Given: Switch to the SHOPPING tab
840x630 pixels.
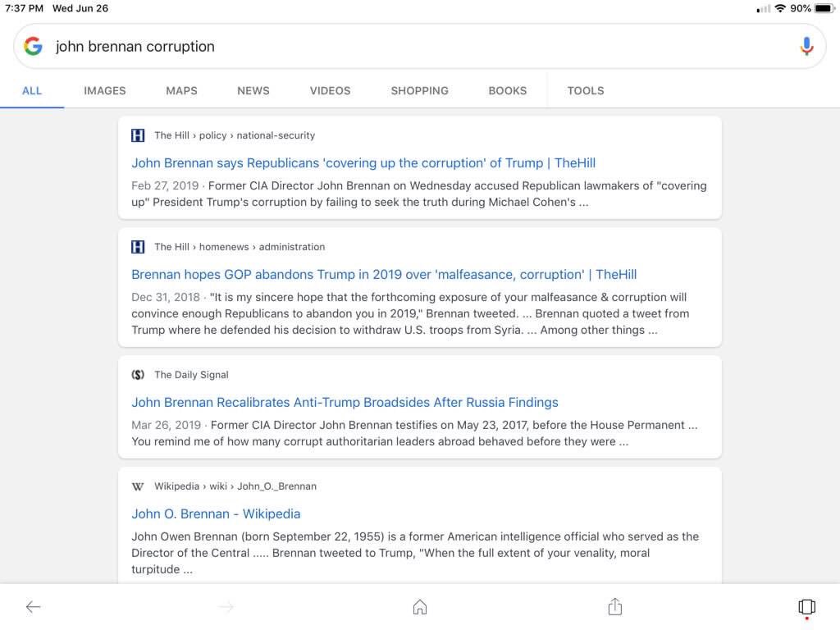Looking at the screenshot, I should tap(419, 90).
